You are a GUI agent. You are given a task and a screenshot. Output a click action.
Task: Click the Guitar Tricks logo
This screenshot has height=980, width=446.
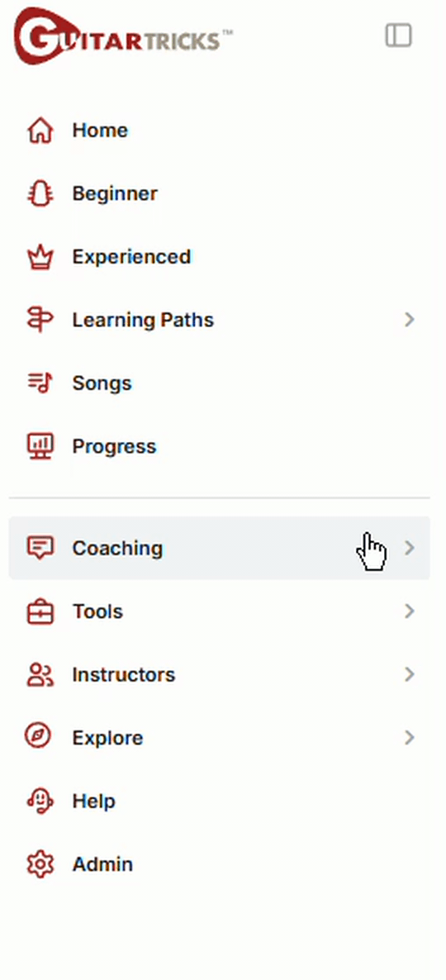[x=123, y=36]
